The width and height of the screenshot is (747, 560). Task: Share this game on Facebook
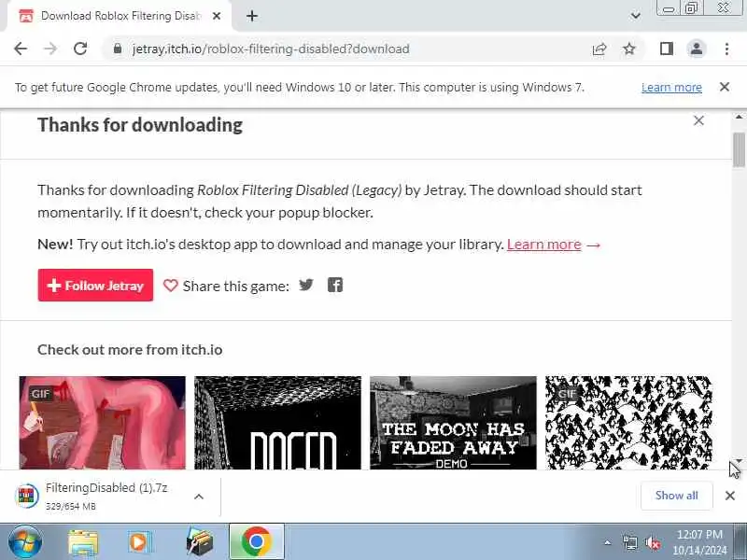(335, 285)
